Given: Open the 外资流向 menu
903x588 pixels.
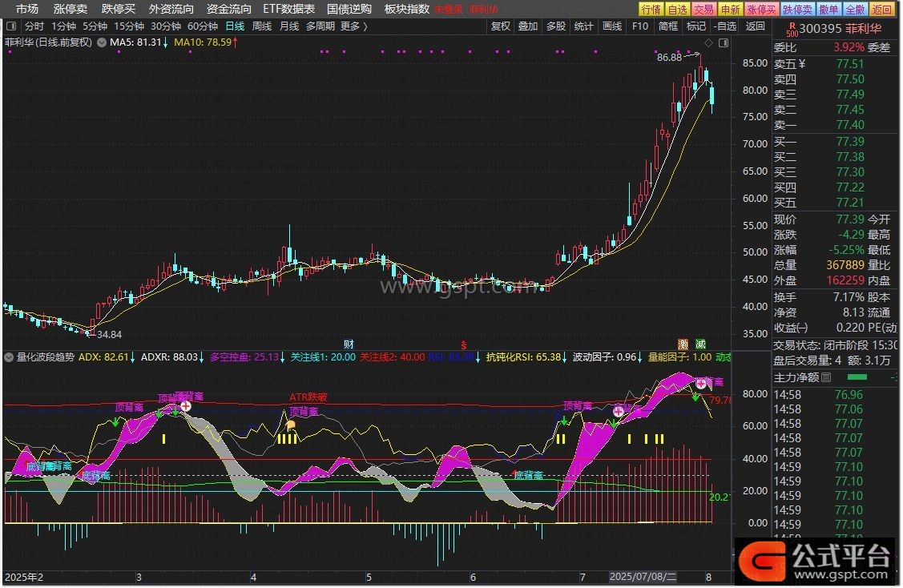Looking at the screenshot, I should 171,9.
